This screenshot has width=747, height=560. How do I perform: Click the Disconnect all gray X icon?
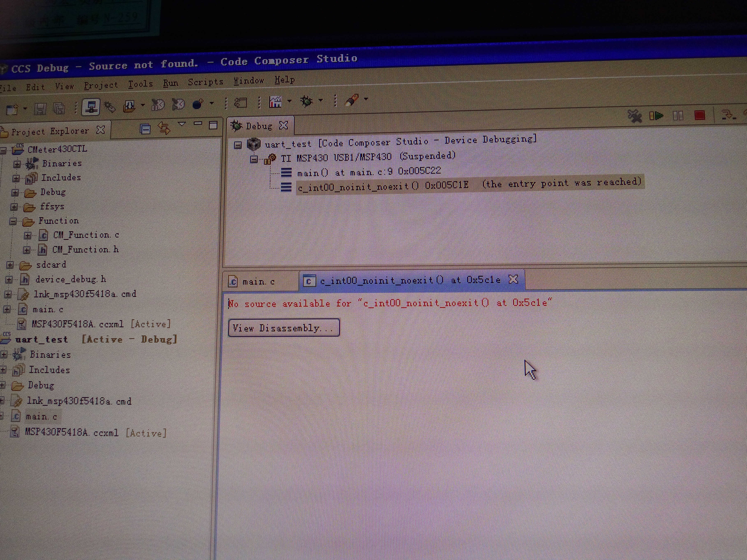tap(635, 116)
